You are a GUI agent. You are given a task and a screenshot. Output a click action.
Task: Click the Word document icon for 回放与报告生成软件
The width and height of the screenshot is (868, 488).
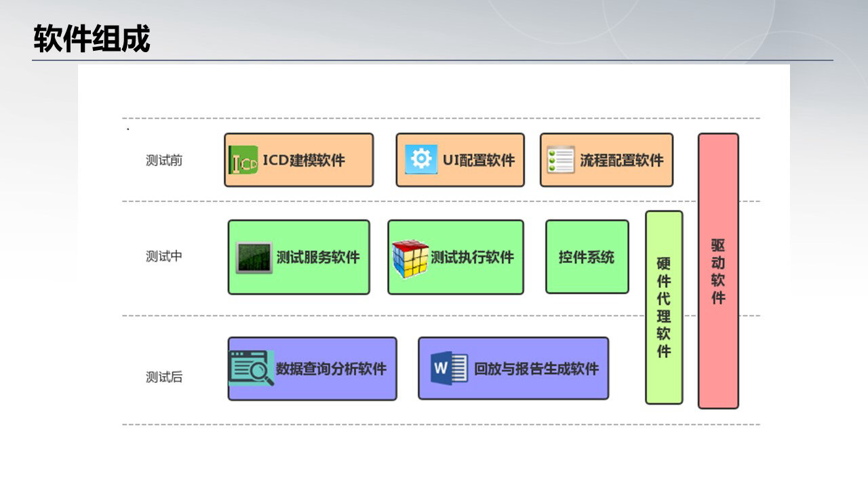click(449, 369)
